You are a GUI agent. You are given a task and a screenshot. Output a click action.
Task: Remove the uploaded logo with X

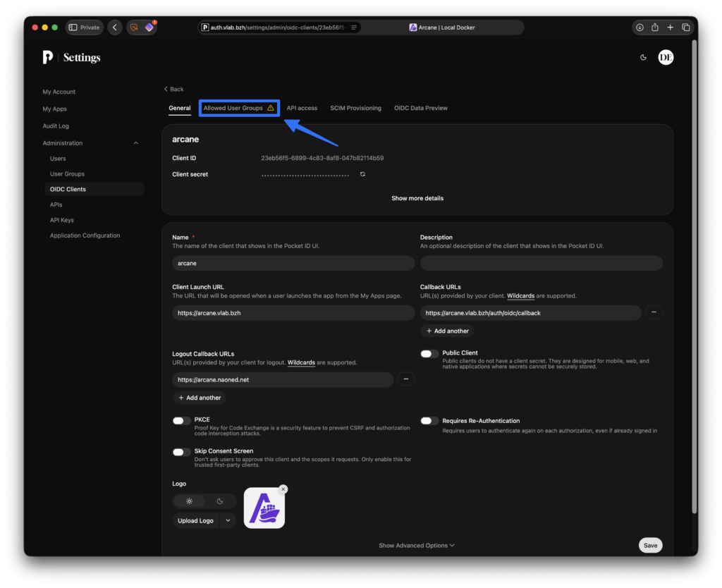(283, 489)
